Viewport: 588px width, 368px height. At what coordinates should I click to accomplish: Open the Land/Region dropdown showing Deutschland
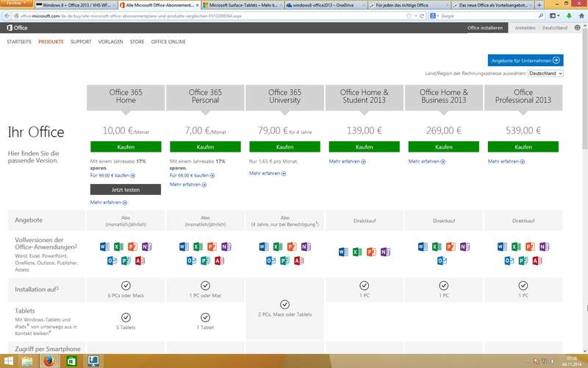pos(545,74)
